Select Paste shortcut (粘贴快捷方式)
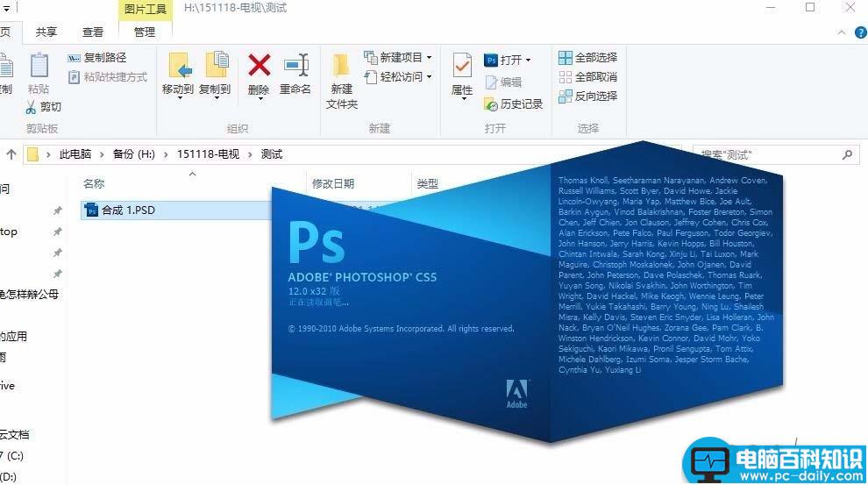This screenshot has width=868, height=485. pyautogui.click(x=107, y=77)
